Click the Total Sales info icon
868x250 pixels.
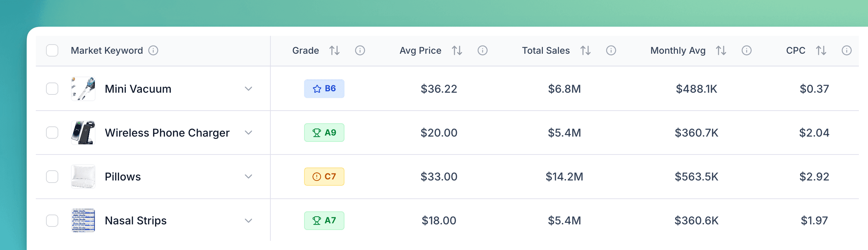click(x=611, y=50)
